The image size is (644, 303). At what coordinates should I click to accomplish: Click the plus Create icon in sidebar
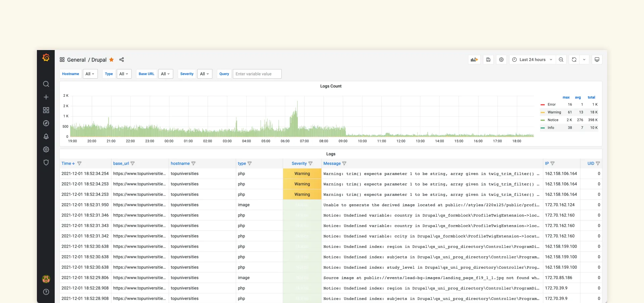[46, 97]
